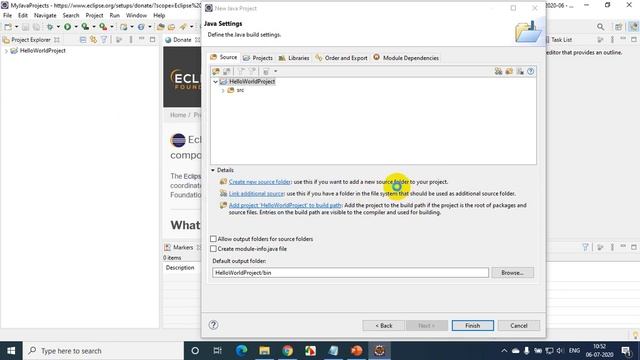Switch to the Module Dependencies tab
Screen dimensions: 640x360
point(406,58)
